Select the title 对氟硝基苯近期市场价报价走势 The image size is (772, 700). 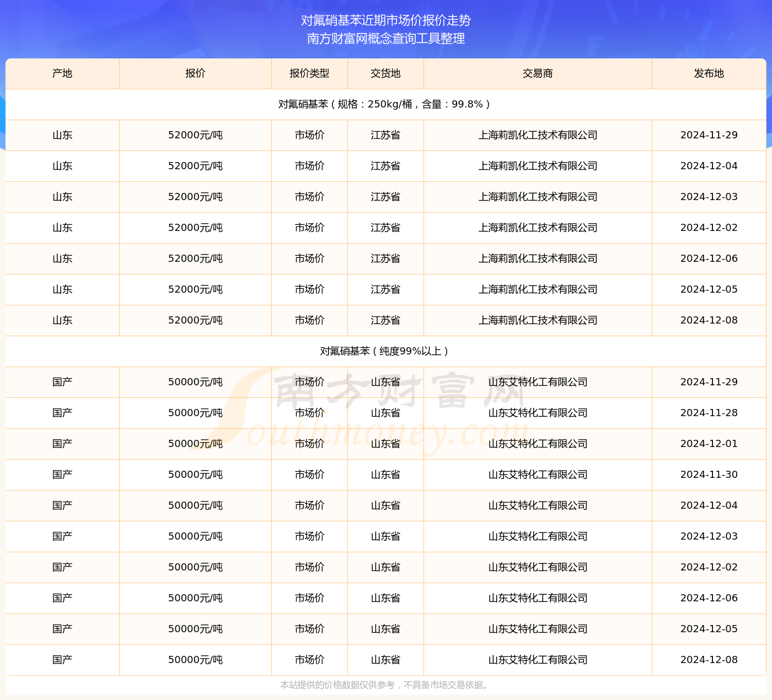tap(386, 20)
